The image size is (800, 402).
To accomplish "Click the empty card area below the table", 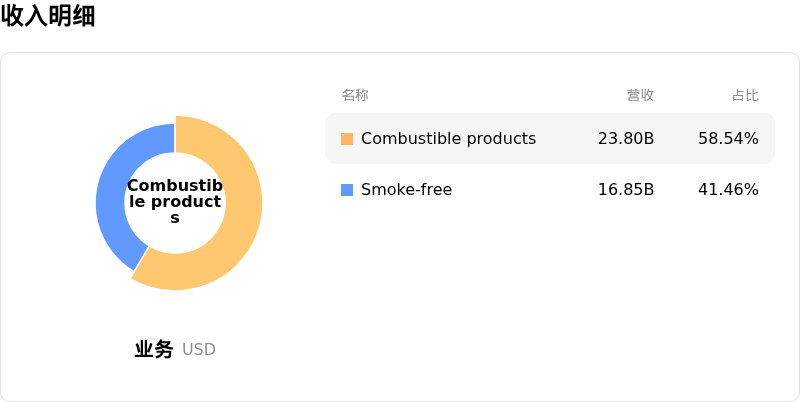I will tap(550, 300).
